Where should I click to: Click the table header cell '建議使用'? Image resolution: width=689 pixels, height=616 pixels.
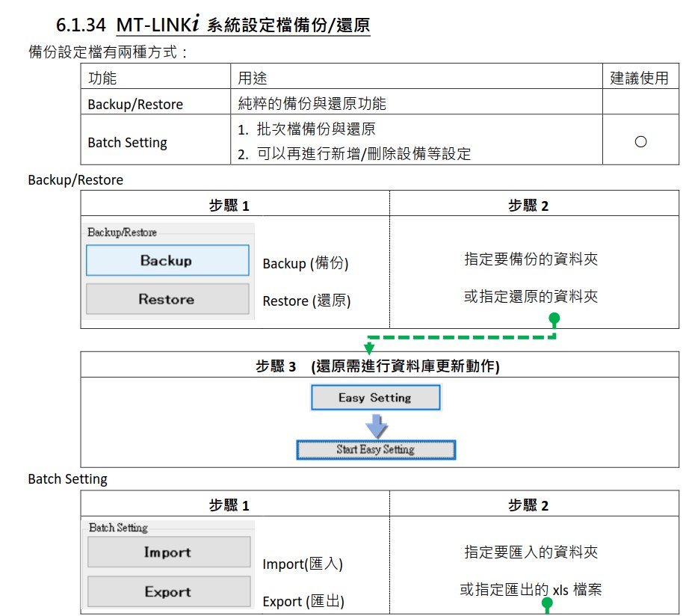pyautogui.click(x=640, y=78)
